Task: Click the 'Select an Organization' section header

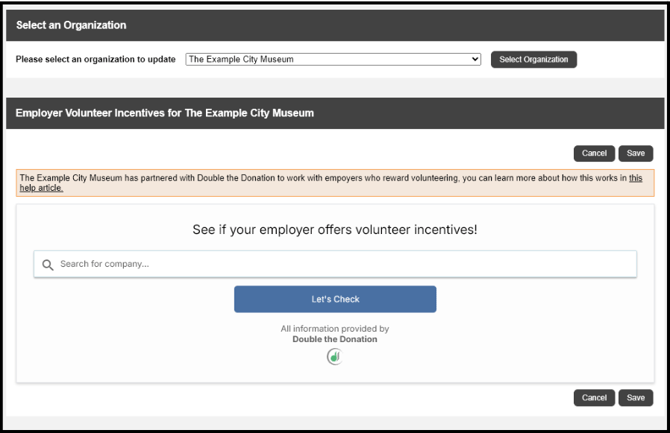Action: pos(71,25)
